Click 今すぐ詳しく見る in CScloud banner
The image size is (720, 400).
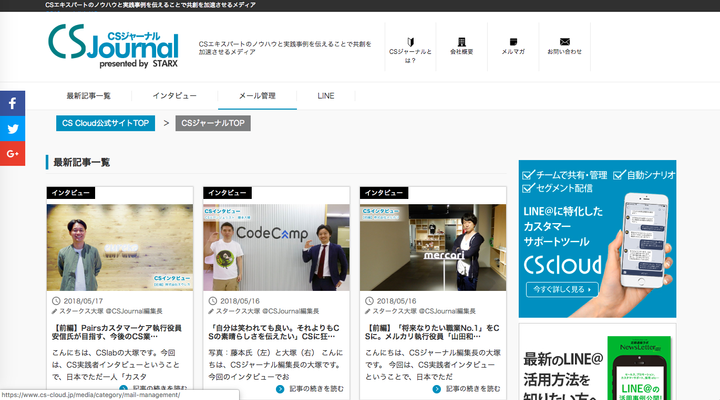[562, 289]
